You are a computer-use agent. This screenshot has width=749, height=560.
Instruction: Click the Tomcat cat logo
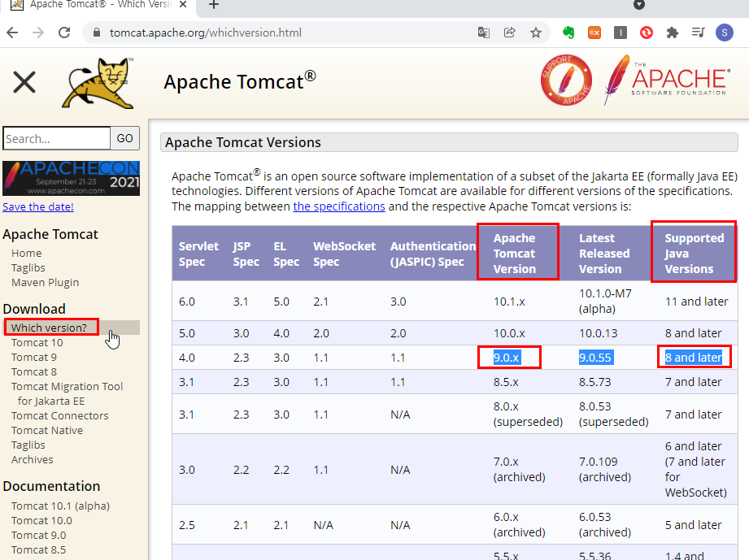point(98,83)
